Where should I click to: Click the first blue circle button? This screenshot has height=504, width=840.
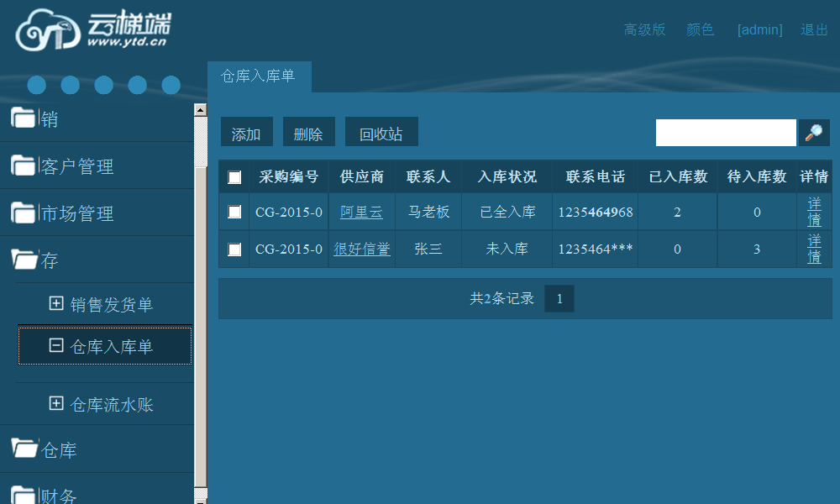tap(36, 85)
